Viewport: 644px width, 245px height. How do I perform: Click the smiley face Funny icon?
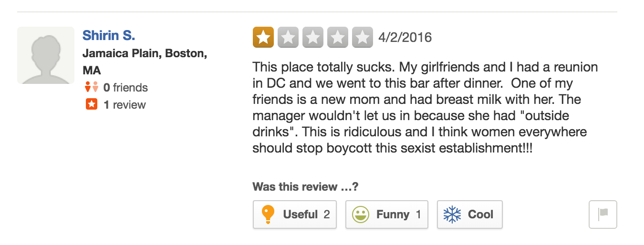pos(361,214)
